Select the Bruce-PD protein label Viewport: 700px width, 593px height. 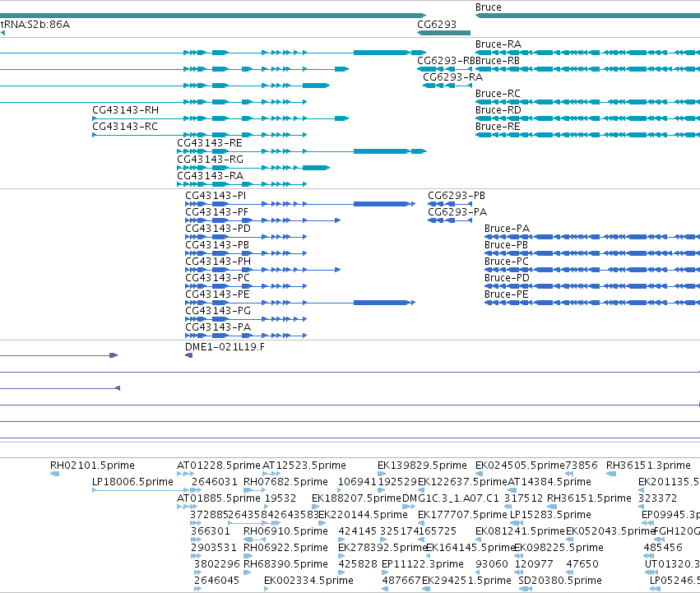point(507,278)
